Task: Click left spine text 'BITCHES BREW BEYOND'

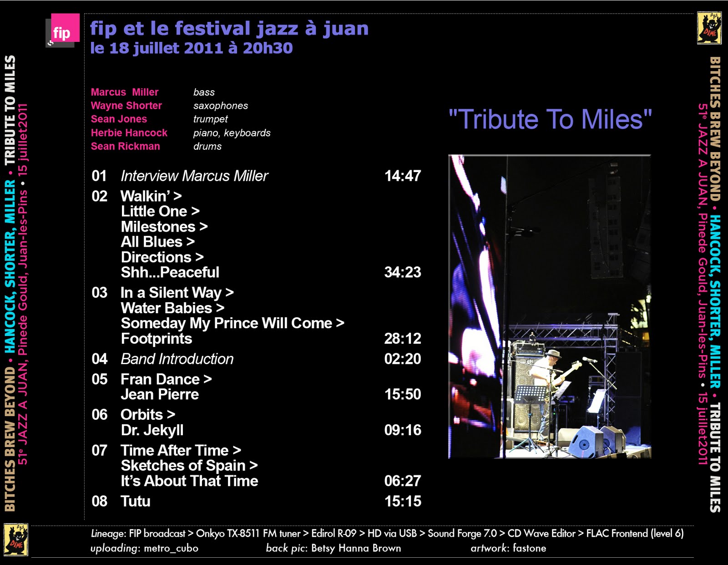Action: (10, 439)
